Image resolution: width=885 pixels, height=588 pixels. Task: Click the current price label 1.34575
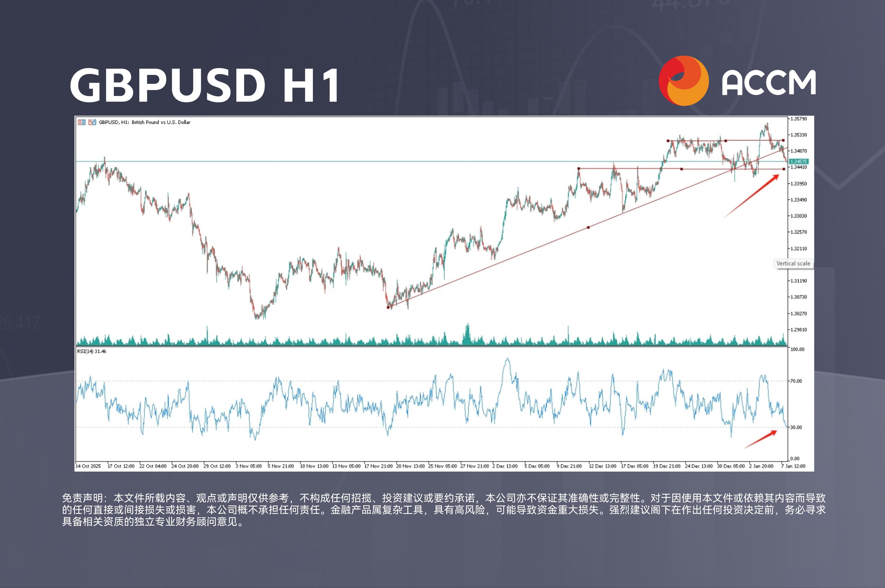pyautogui.click(x=799, y=162)
